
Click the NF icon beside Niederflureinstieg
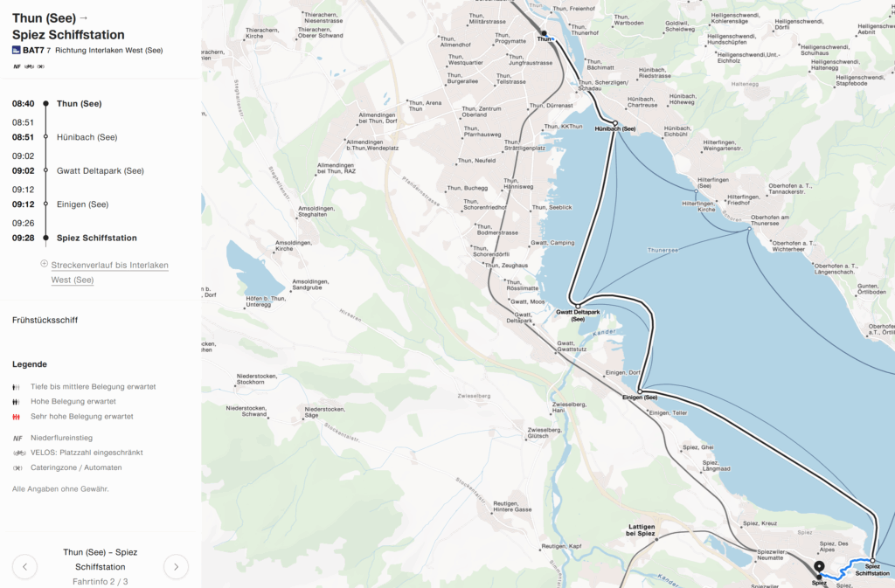17,439
